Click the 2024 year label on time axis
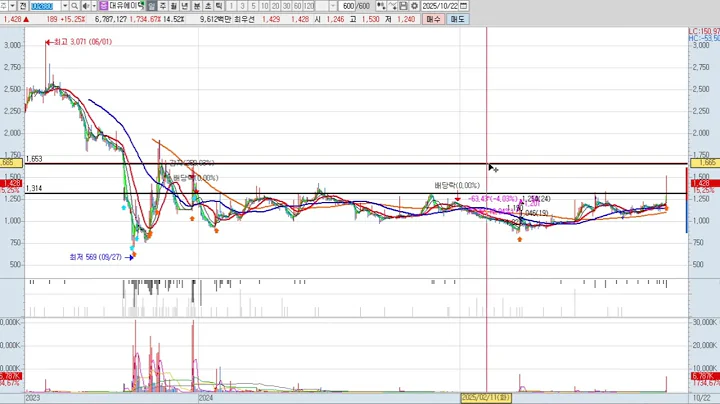Viewport: 720px width, 404px height. tap(206, 398)
